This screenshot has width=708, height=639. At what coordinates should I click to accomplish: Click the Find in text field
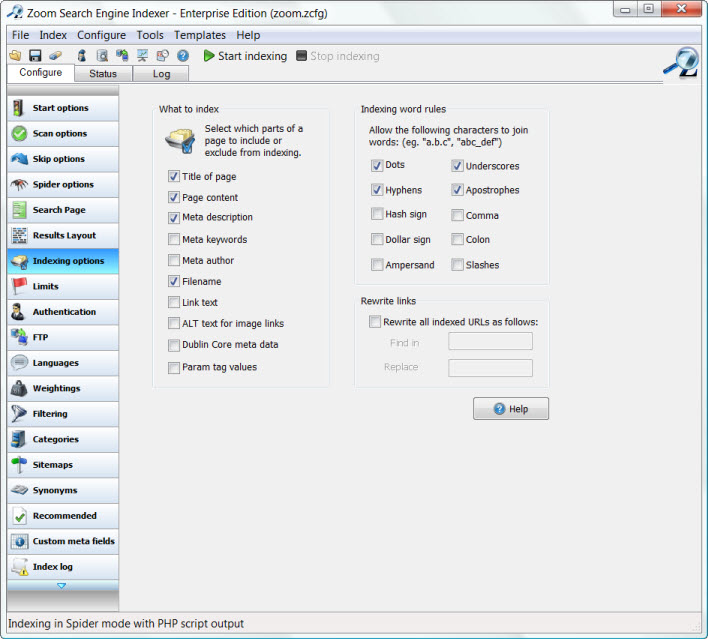coord(490,341)
